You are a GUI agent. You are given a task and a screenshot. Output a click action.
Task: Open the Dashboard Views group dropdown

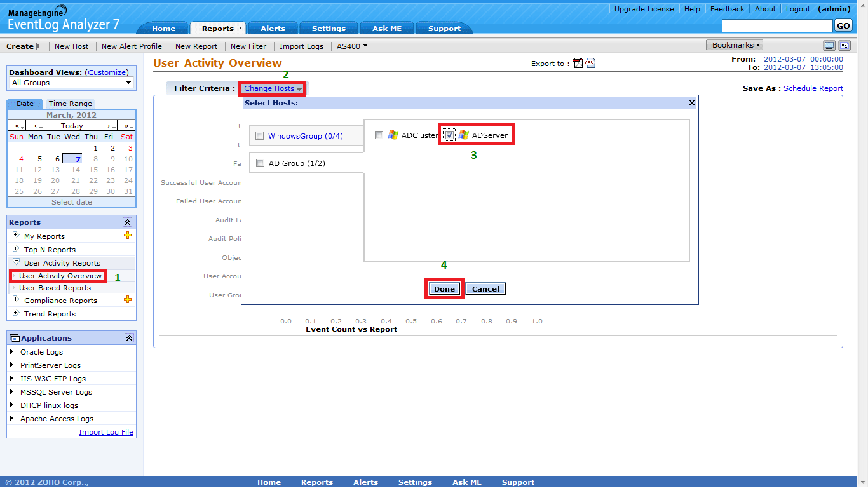pos(71,83)
